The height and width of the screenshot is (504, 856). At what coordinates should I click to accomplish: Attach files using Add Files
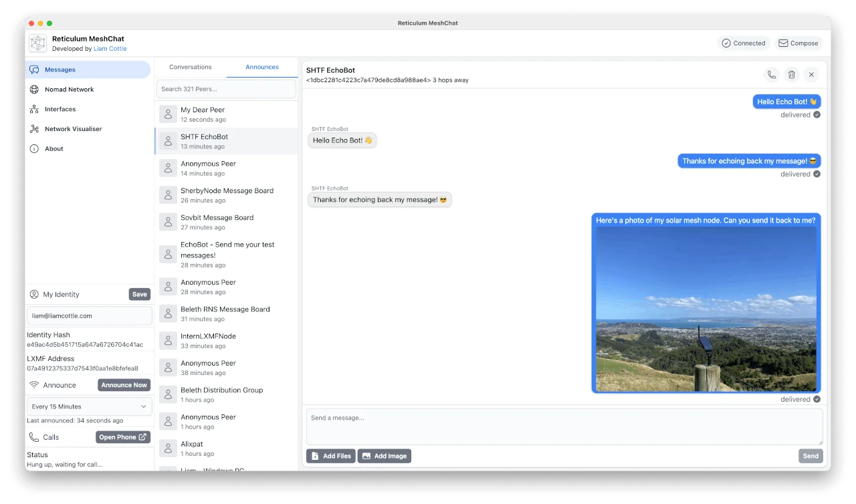pyautogui.click(x=330, y=456)
